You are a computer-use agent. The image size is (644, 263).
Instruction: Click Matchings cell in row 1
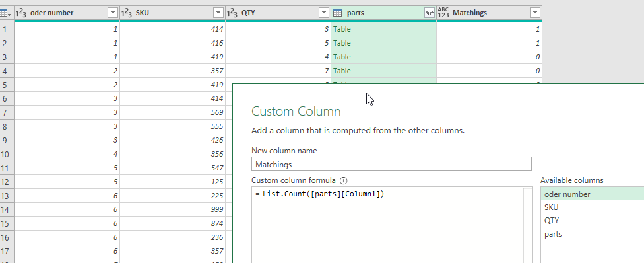point(489,29)
